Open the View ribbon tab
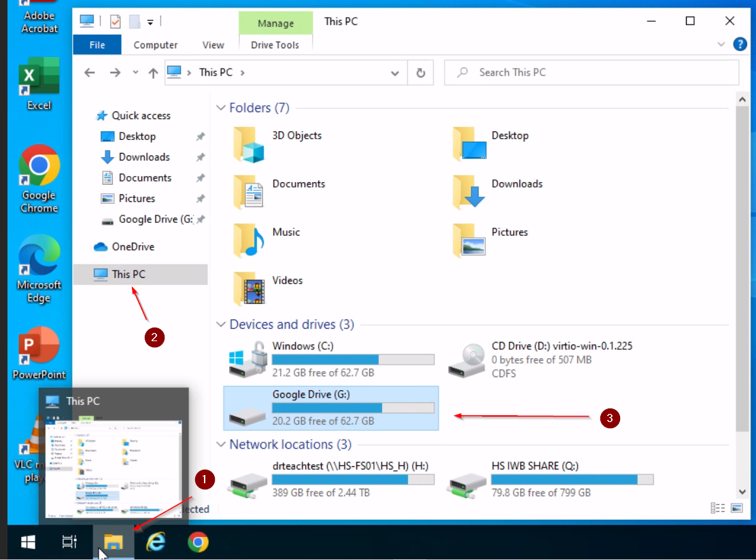756x560 pixels. tap(213, 45)
